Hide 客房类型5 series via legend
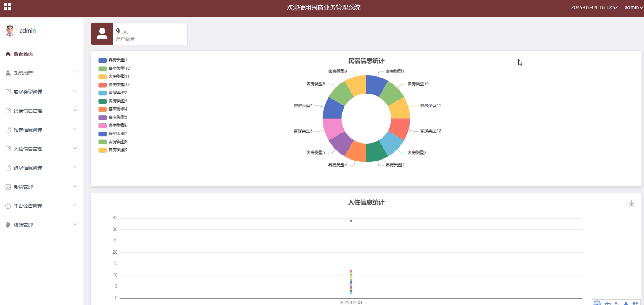This screenshot has width=644, height=305. pyautogui.click(x=113, y=117)
